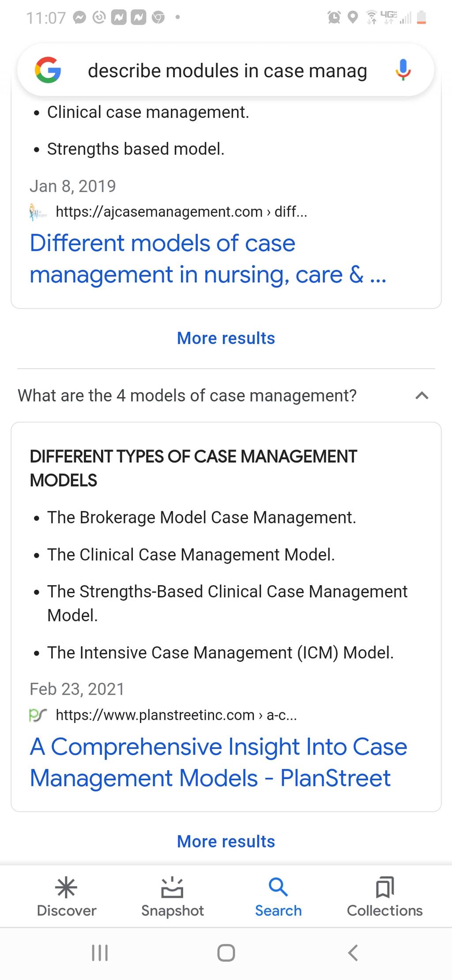Viewport: 452px width, 980px height.
Task: Open 'Different models of case management' link
Action: point(207,259)
